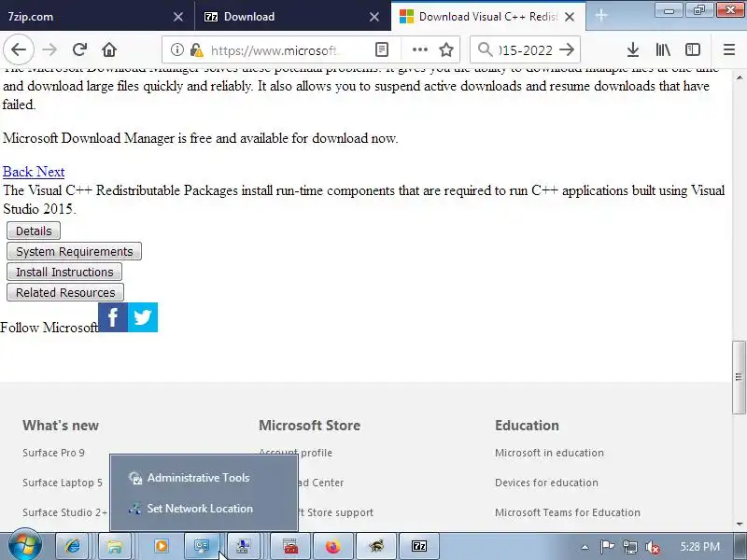Follow the Back link
The image size is (747, 560).
[x=18, y=172]
